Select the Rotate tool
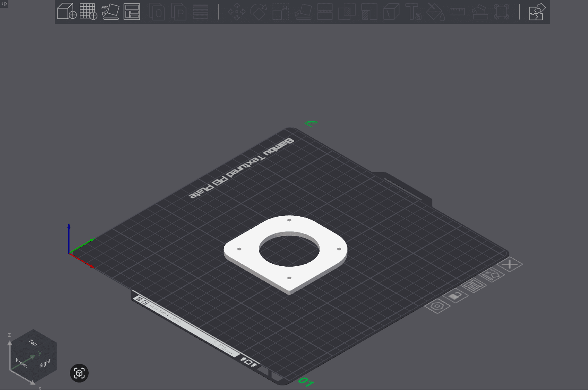The image size is (588, 390). 258,12
